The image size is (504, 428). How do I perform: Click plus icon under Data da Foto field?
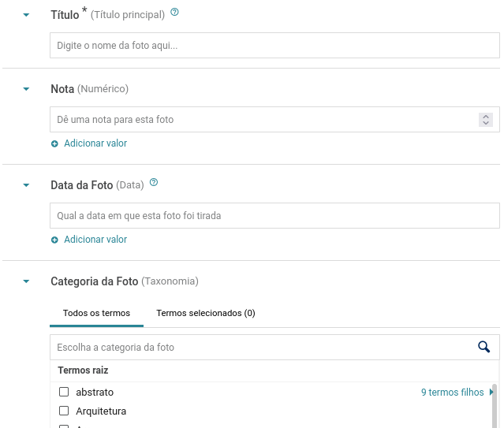[54, 240]
